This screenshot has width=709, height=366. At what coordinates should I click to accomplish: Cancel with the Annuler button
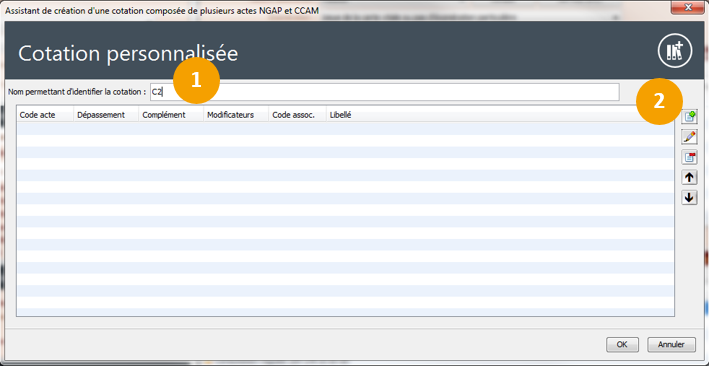click(671, 344)
